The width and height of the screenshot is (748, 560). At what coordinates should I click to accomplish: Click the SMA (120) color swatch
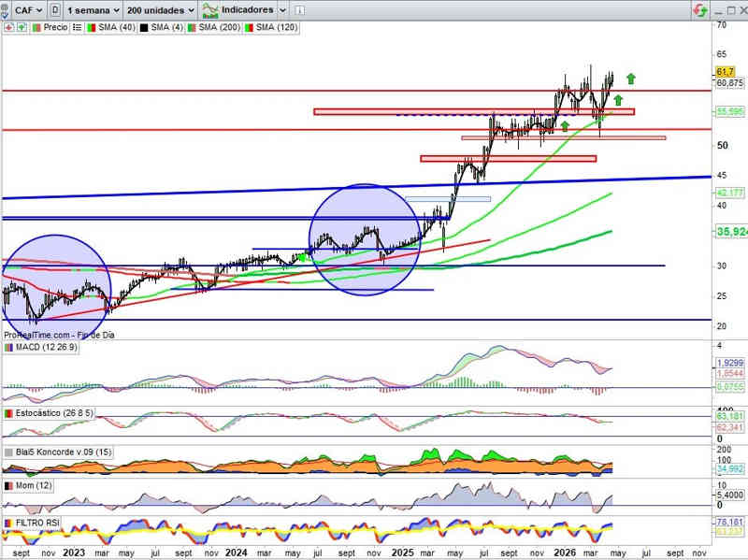coord(247,28)
